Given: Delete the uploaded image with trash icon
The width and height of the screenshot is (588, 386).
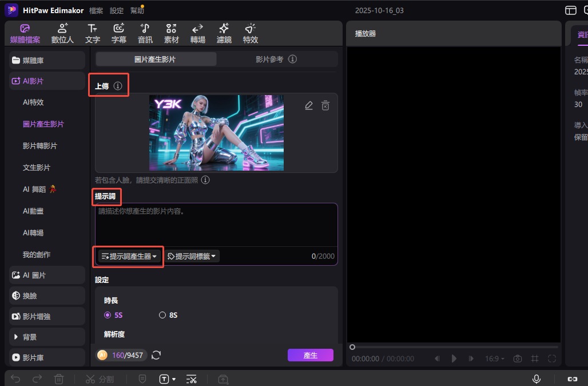Looking at the screenshot, I should pos(325,105).
